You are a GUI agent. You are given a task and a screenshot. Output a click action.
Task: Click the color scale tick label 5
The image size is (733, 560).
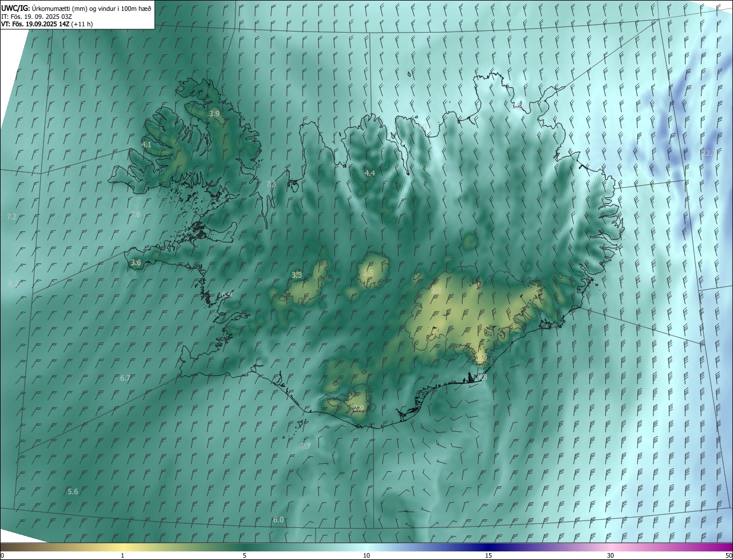coord(245,555)
